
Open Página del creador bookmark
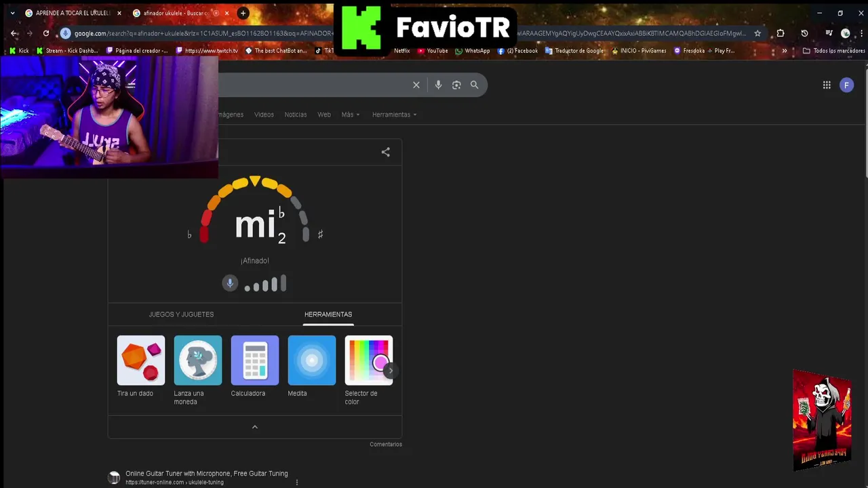[136, 51]
